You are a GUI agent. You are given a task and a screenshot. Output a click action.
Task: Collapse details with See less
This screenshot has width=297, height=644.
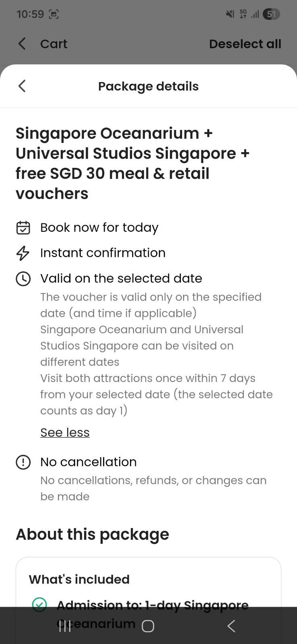65,432
